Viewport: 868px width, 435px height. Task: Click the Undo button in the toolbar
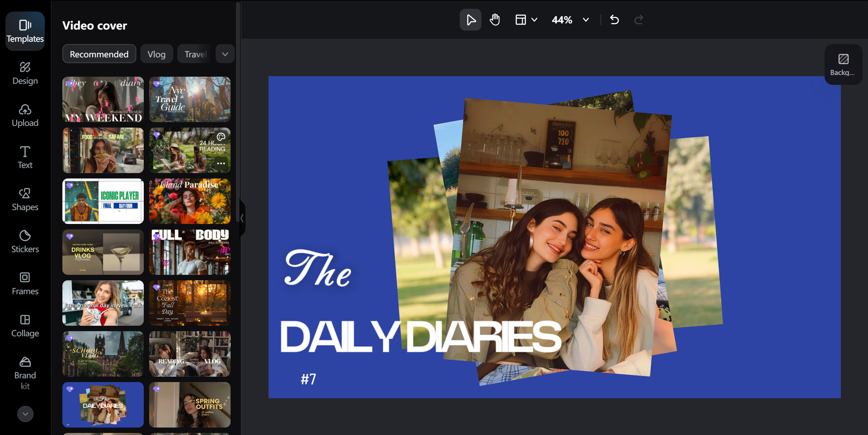click(x=614, y=20)
